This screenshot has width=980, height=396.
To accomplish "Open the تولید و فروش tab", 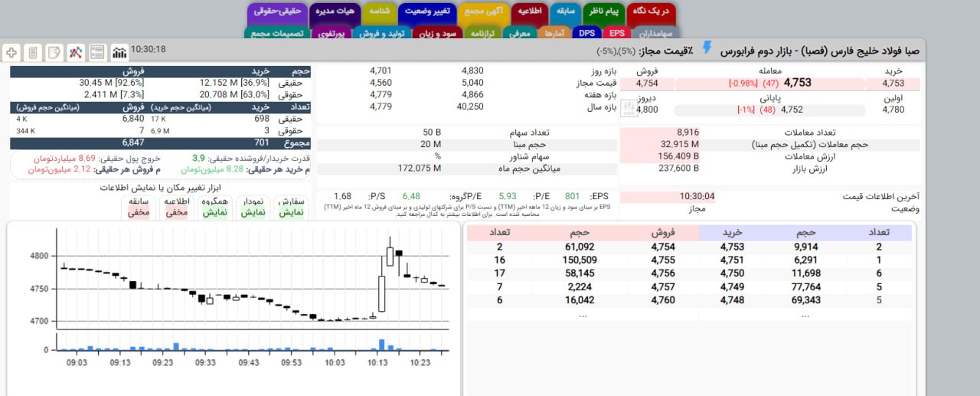I will (x=381, y=33).
